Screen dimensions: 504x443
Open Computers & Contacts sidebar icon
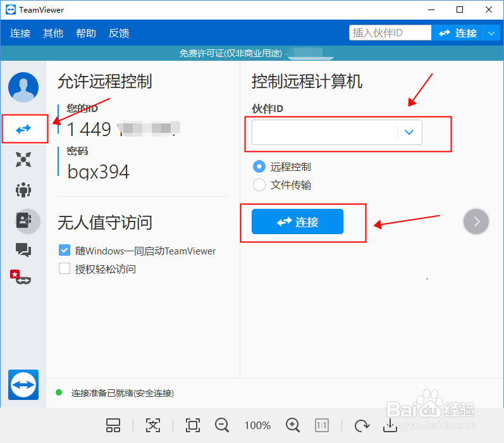point(24,220)
